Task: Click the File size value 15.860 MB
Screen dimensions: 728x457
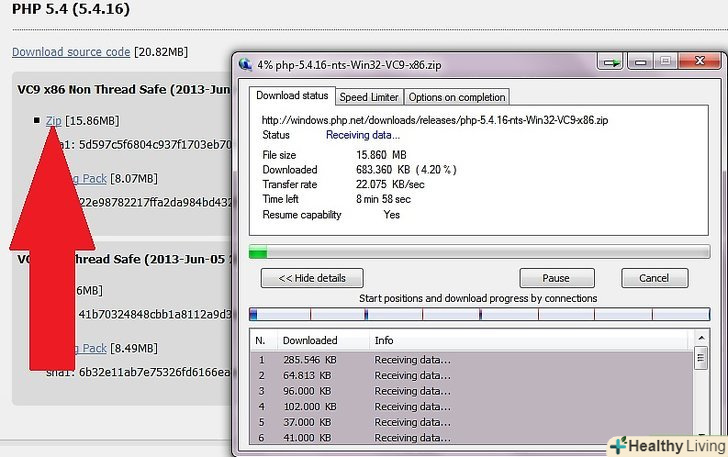Action: pyautogui.click(x=381, y=155)
